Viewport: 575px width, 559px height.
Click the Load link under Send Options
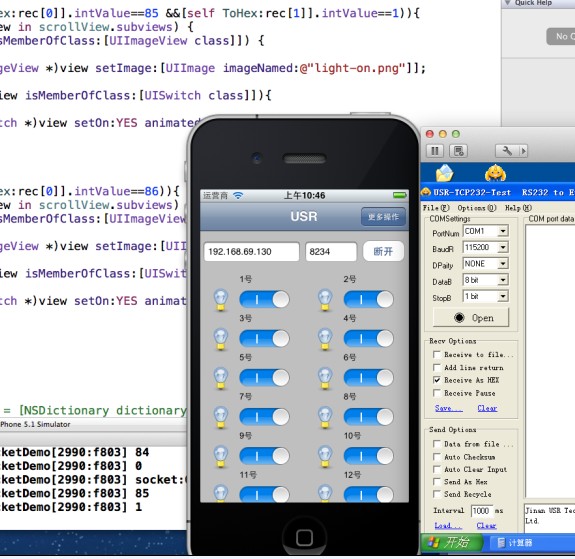coord(448,526)
